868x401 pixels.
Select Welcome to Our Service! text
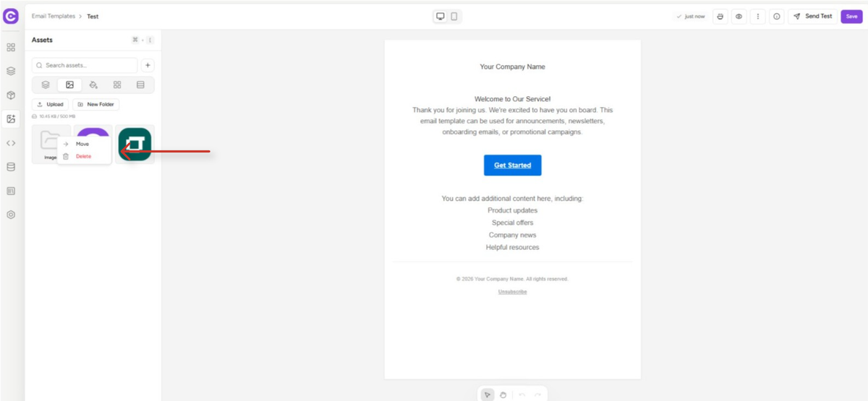(512, 99)
